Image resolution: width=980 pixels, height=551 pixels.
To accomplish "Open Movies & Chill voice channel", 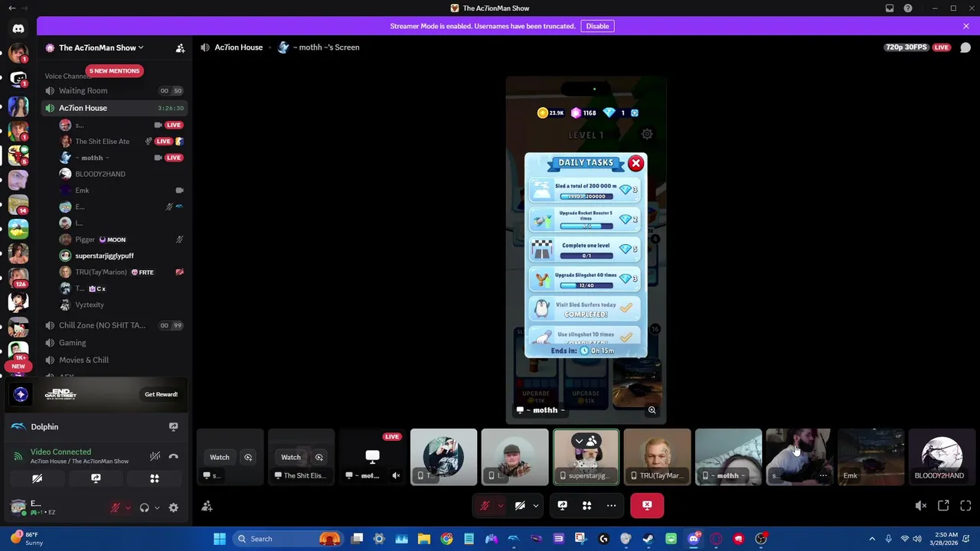I will (x=115, y=360).
